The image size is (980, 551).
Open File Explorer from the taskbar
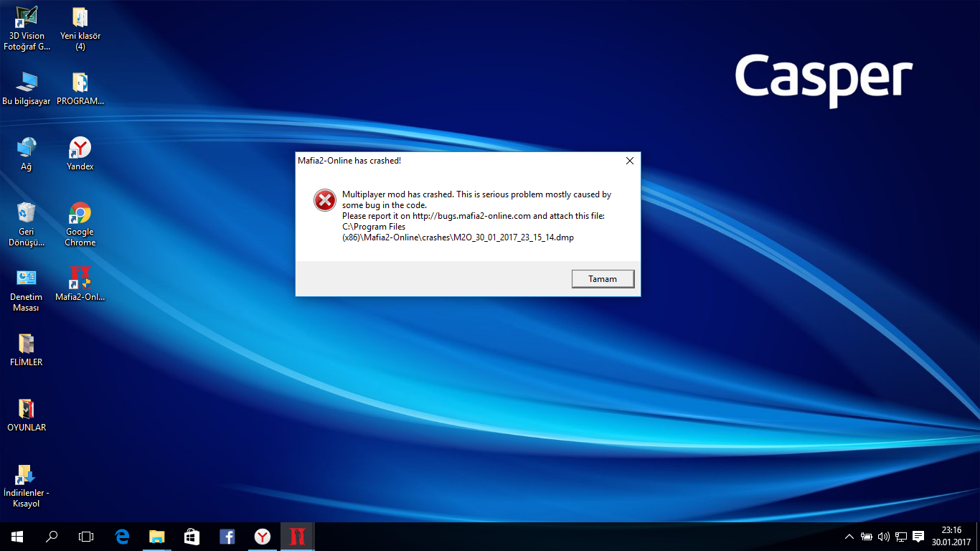tap(156, 537)
